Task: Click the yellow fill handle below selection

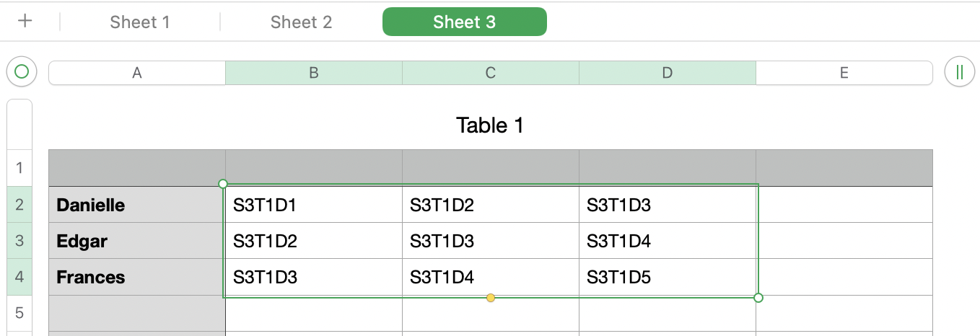Action: [491, 298]
